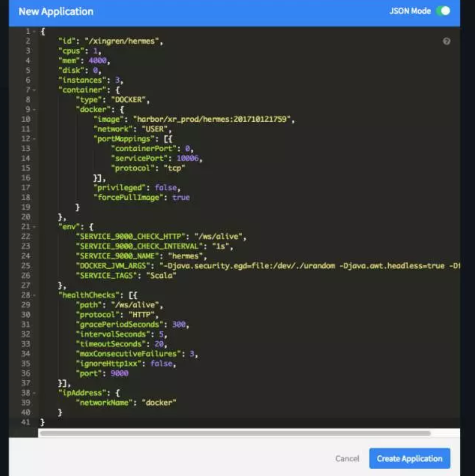This screenshot has height=476, width=475.
Task: Open the help question mark icon
Action: point(446,41)
